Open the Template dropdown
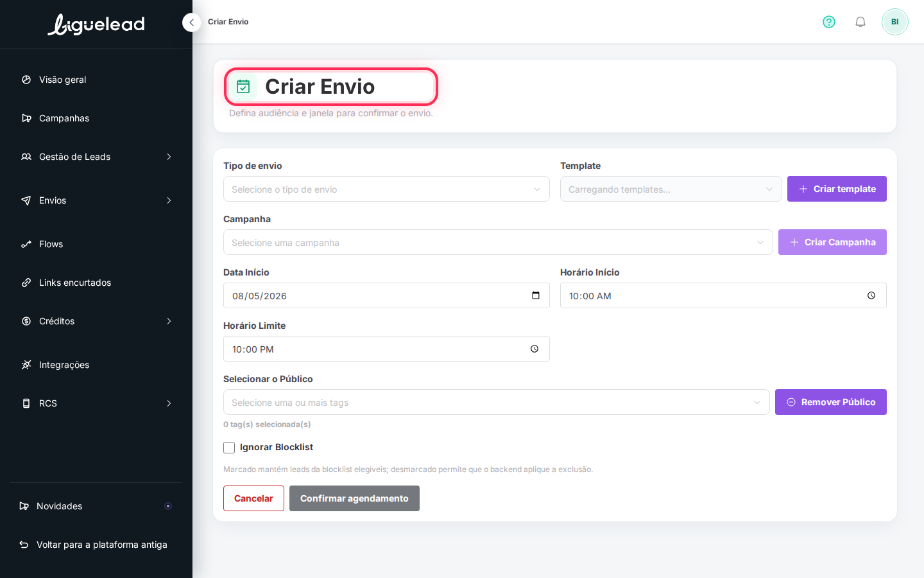 pyautogui.click(x=671, y=189)
